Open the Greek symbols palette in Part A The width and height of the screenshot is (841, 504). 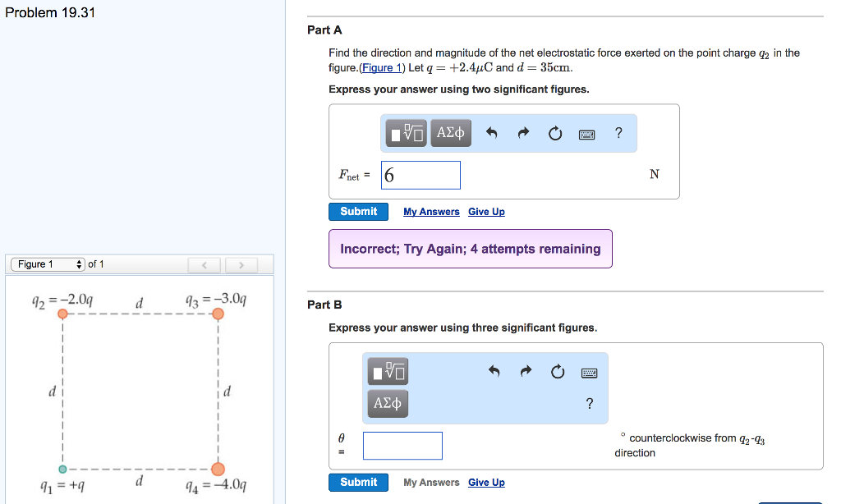point(451,133)
